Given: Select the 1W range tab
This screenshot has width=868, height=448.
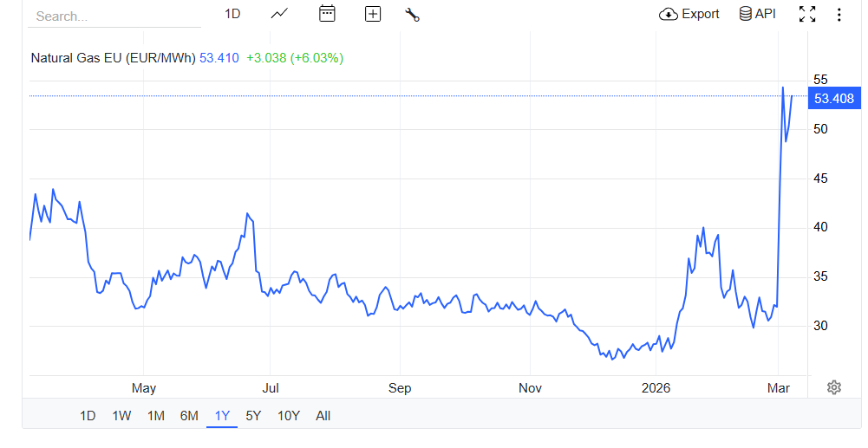Looking at the screenshot, I should 121,416.
